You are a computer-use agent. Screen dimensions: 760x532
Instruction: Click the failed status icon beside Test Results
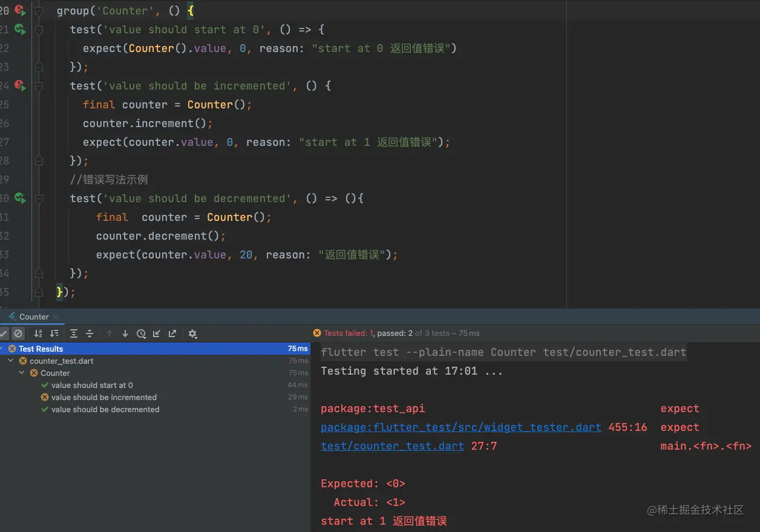pos(12,349)
